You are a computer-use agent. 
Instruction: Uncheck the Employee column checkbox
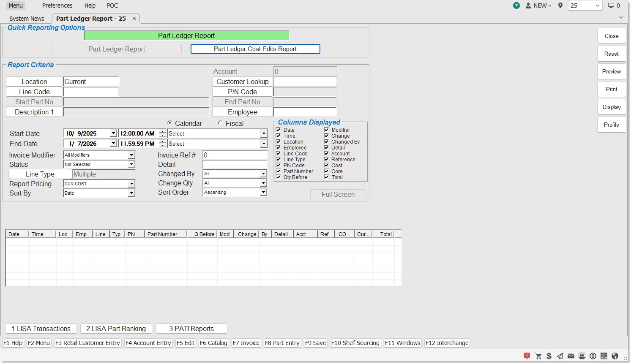coord(278,148)
